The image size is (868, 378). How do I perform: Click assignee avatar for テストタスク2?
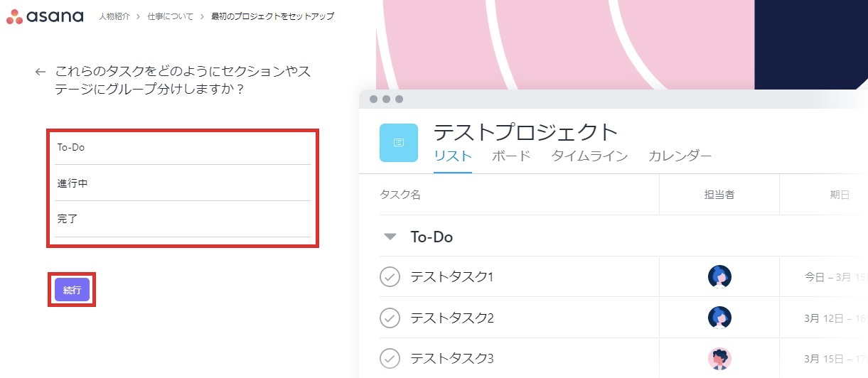pyautogui.click(x=719, y=318)
